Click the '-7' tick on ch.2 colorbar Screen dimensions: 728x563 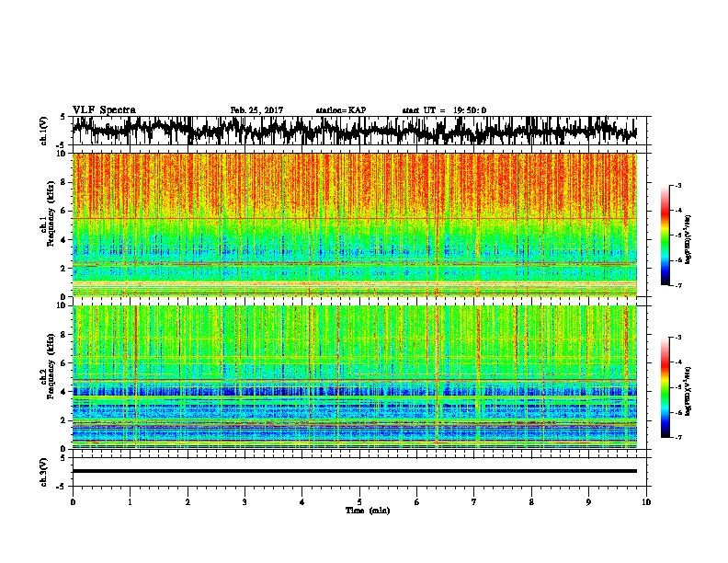(677, 437)
